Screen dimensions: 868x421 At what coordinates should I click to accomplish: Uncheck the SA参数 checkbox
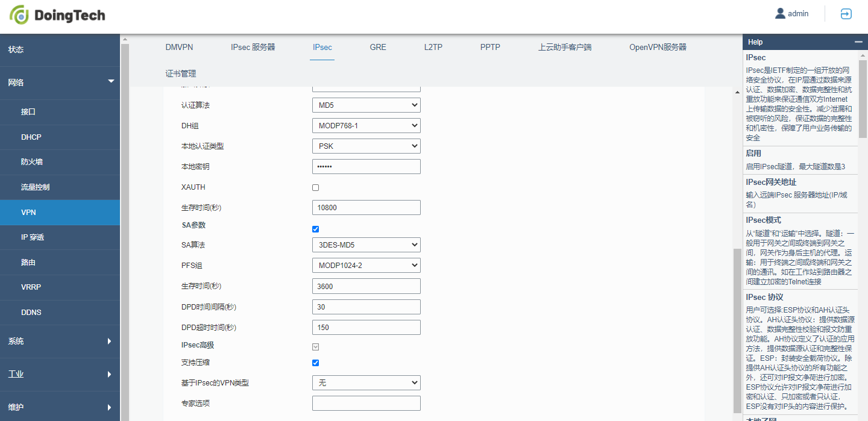coord(315,229)
